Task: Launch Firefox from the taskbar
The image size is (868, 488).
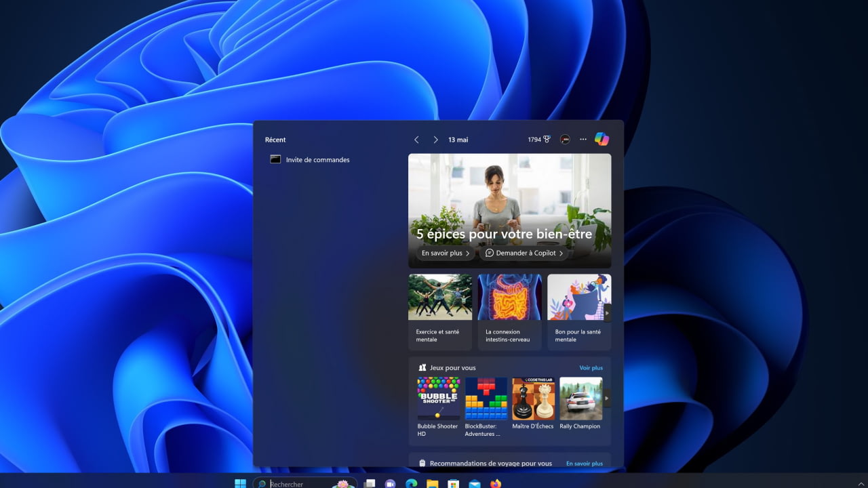Action: pos(496,484)
